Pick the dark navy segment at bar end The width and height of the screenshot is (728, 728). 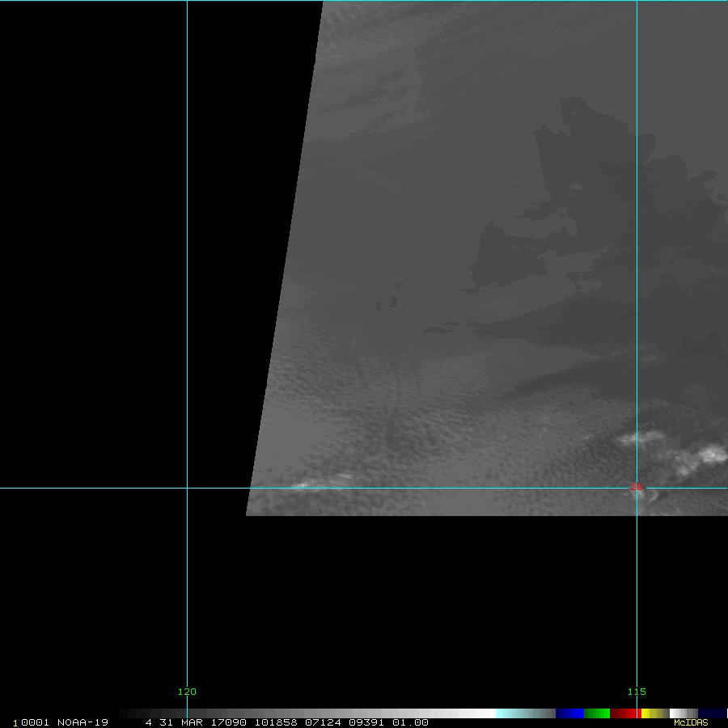coord(712,713)
